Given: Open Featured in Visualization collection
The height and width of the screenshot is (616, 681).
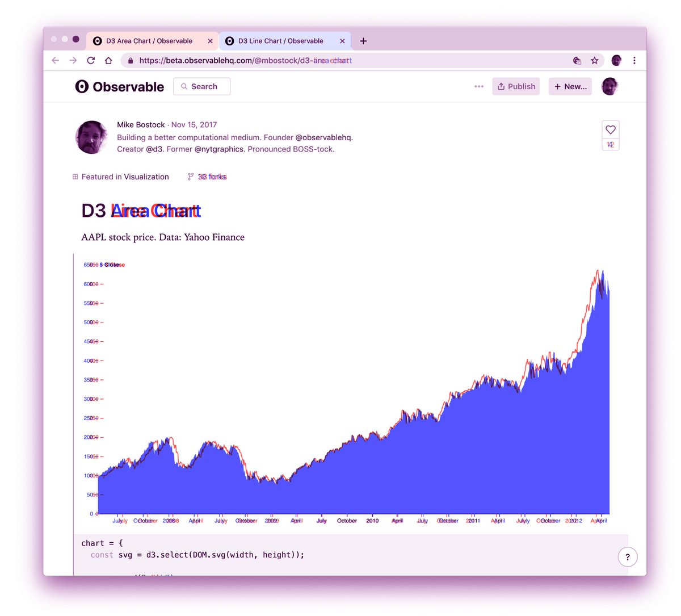Looking at the screenshot, I should pyautogui.click(x=125, y=177).
